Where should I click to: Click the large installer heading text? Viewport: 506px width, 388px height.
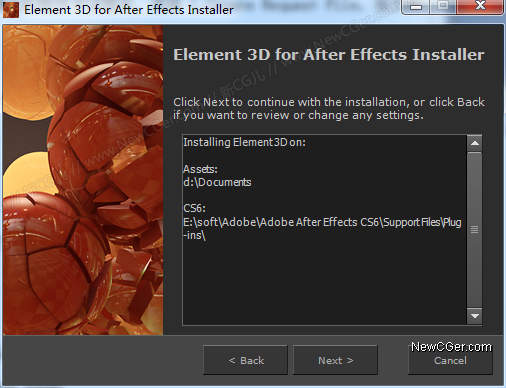[329, 55]
